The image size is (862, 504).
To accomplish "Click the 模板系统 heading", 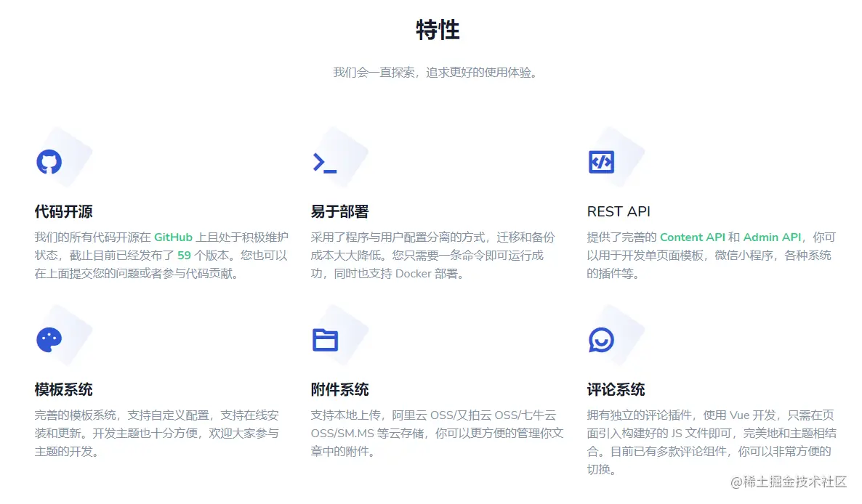I will (63, 390).
